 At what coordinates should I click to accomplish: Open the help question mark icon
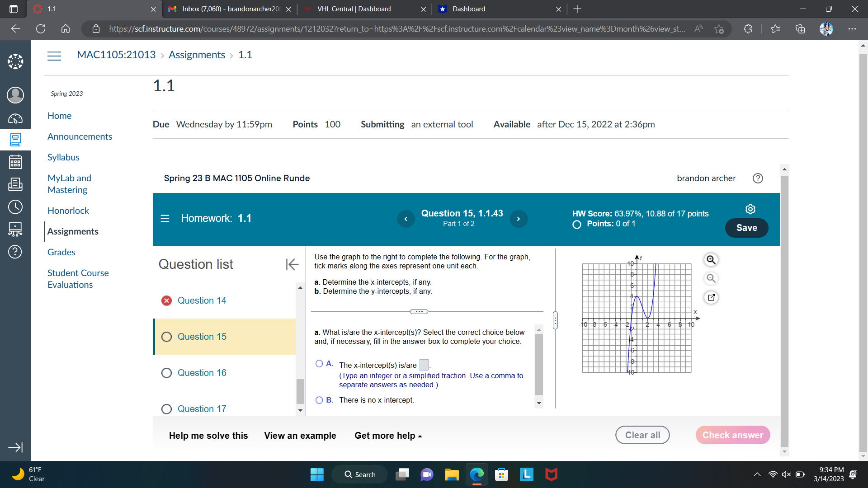pos(758,178)
